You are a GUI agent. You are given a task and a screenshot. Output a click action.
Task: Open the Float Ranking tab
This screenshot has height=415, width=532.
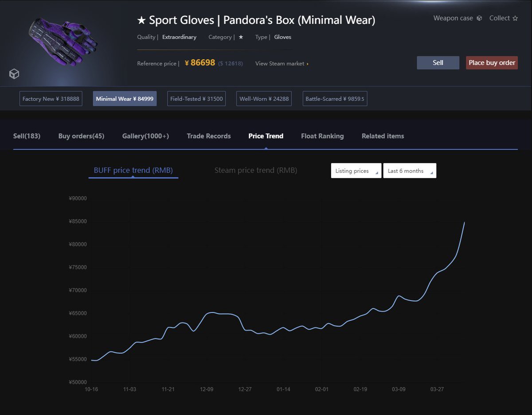(322, 136)
